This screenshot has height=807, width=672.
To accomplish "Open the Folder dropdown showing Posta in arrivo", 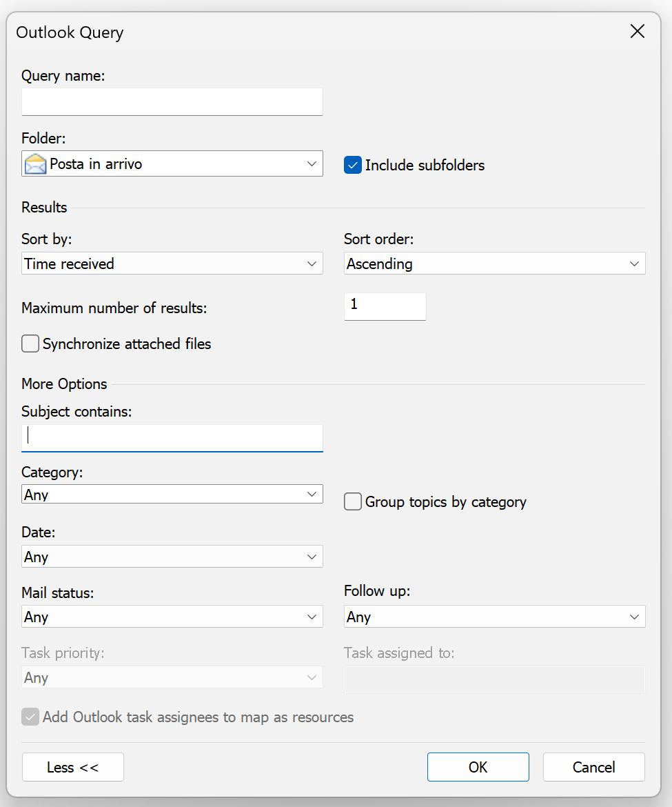I will [x=172, y=164].
